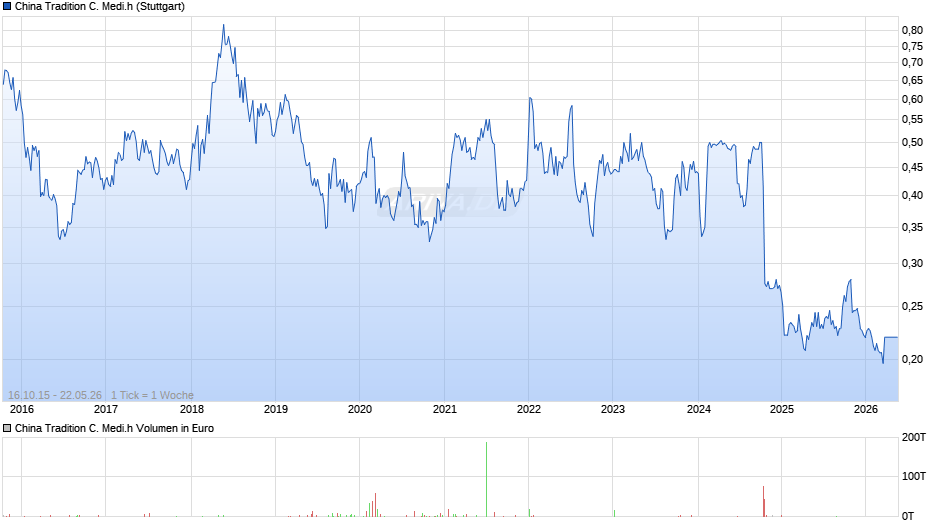
Task: Click the 2017 year label on the x-axis
Action: click(x=106, y=409)
